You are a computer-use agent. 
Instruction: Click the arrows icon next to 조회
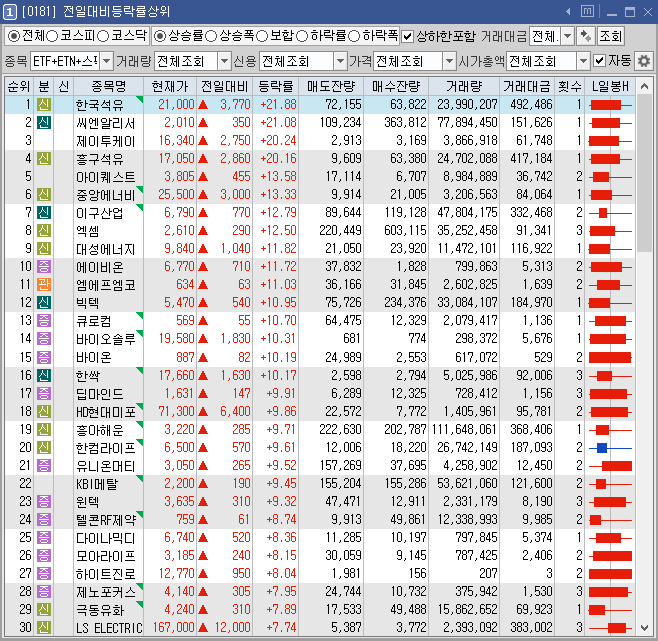click(585, 36)
